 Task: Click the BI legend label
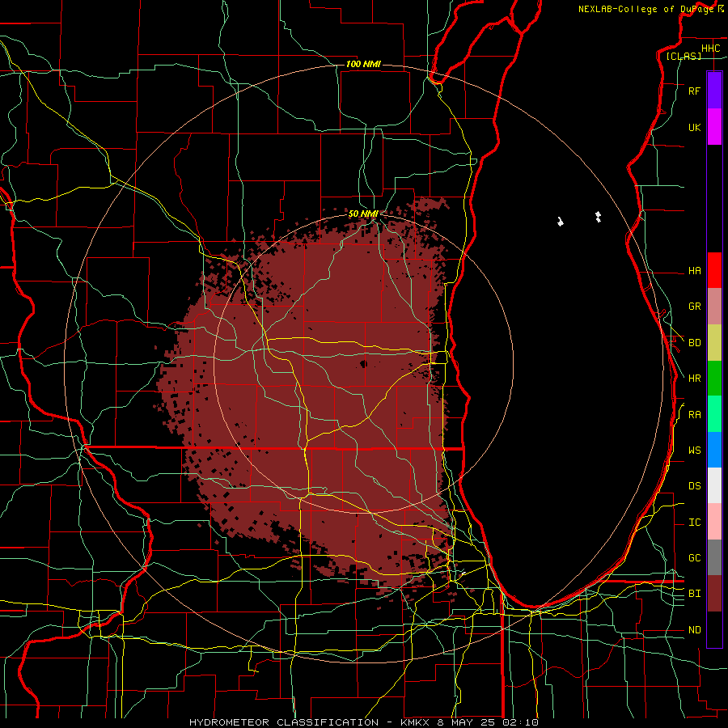pos(694,594)
